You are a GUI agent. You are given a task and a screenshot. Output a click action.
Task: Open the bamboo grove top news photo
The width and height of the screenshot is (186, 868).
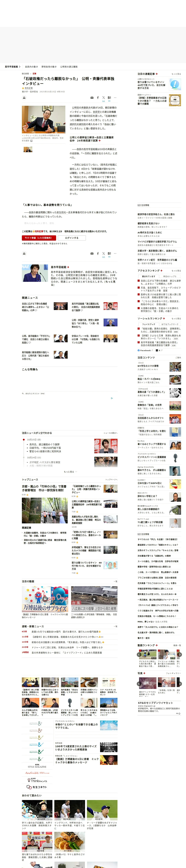coord(45,511)
